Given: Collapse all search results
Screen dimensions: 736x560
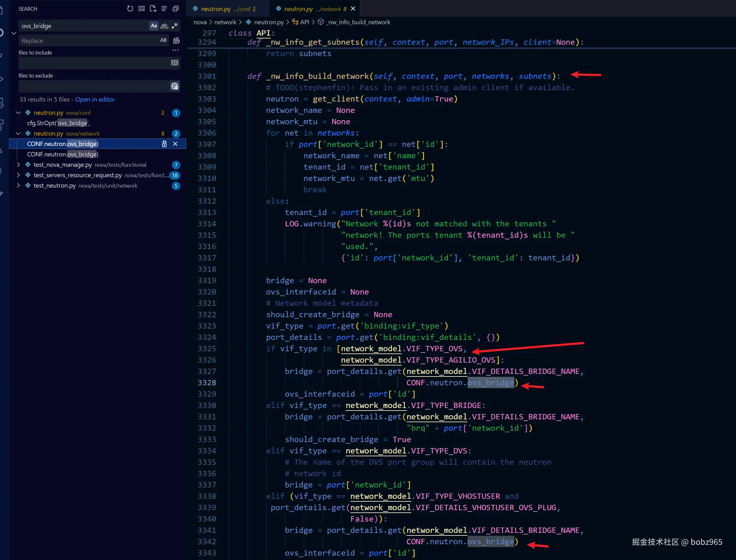Looking at the screenshot, I should [176, 9].
